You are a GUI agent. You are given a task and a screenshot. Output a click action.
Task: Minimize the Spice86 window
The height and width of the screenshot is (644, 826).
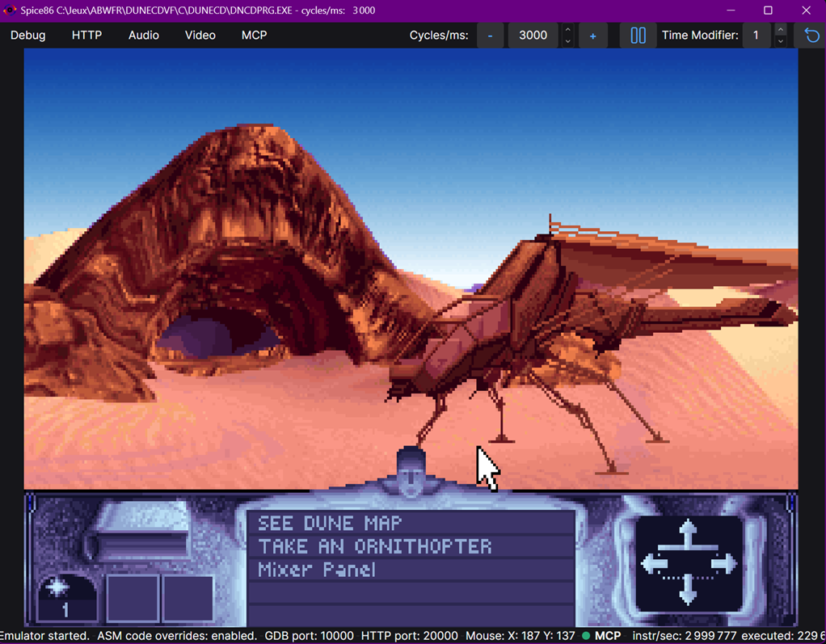pyautogui.click(x=731, y=11)
